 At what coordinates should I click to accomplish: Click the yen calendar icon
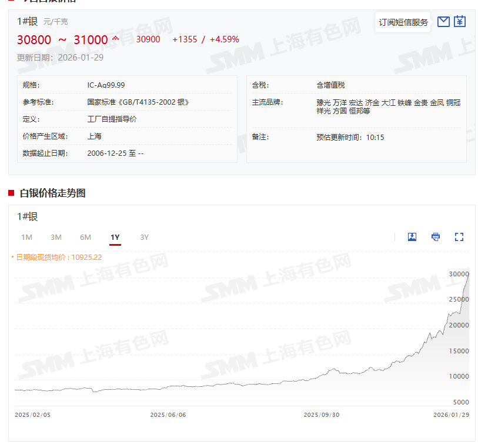pyautogui.click(x=460, y=22)
